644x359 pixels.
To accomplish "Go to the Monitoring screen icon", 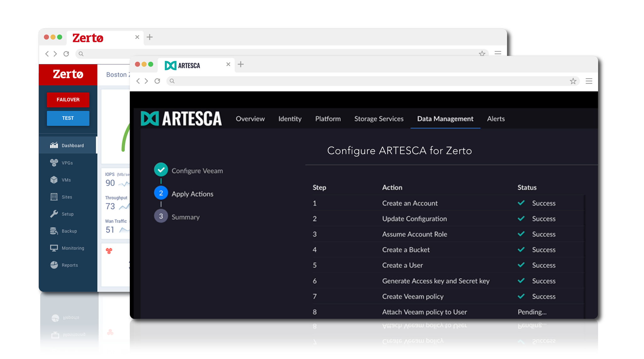I will coord(54,248).
